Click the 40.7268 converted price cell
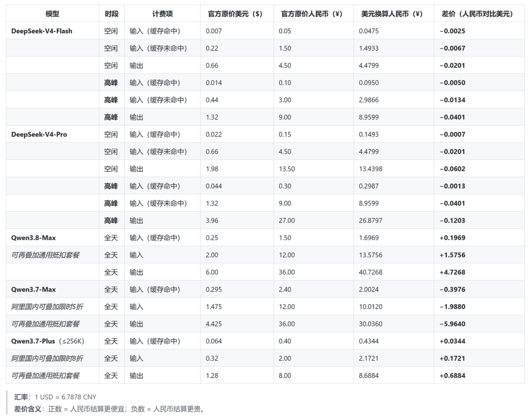This screenshot has width=529, height=420. pos(371,272)
